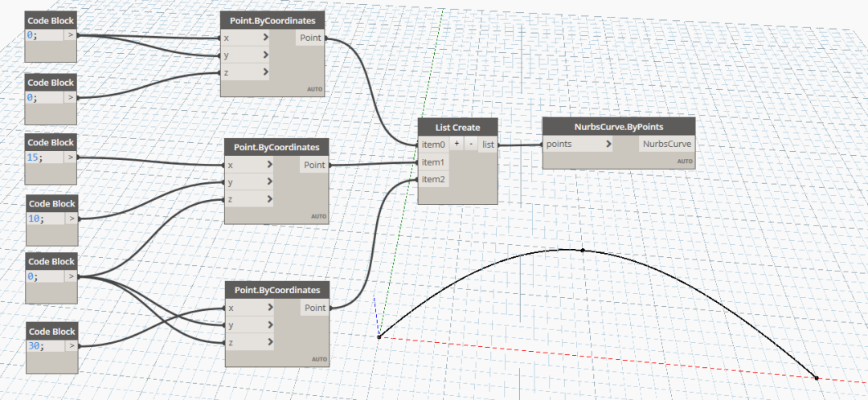Click z port of Point node feeding item1
This screenshot has height=400, width=868.
[x=249, y=198]
